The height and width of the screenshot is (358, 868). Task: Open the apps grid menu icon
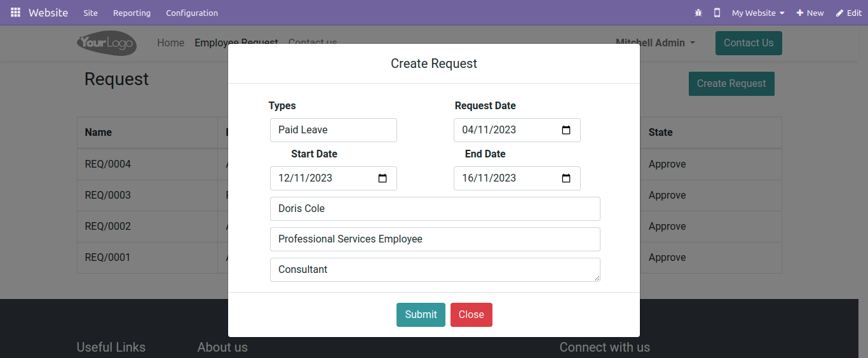(15, 13)
